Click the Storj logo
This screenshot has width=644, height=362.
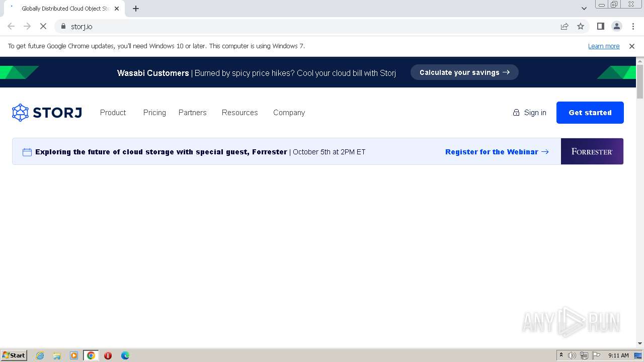pos(47,113)
